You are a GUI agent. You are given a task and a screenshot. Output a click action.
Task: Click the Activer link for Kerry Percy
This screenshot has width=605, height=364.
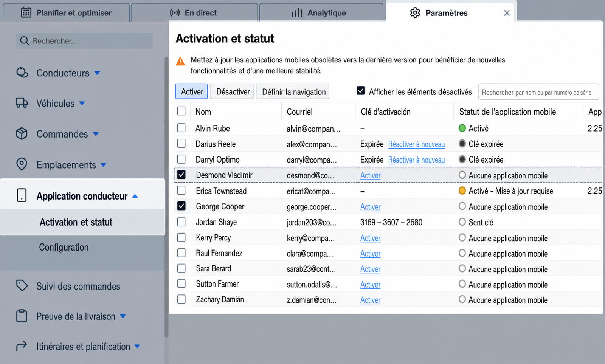coord(371,238)
